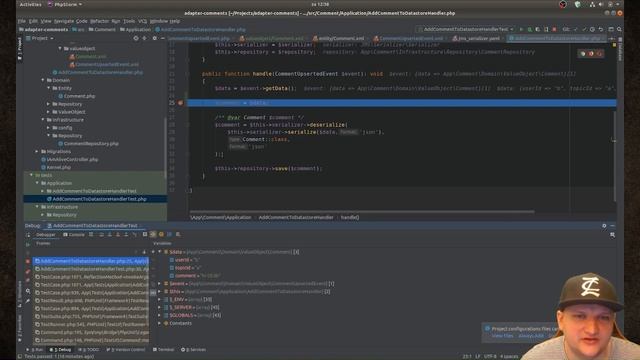Expand the $_SERVER variable node
The height and width of the screenshot is (360, 640).
[x=160, y=307]
